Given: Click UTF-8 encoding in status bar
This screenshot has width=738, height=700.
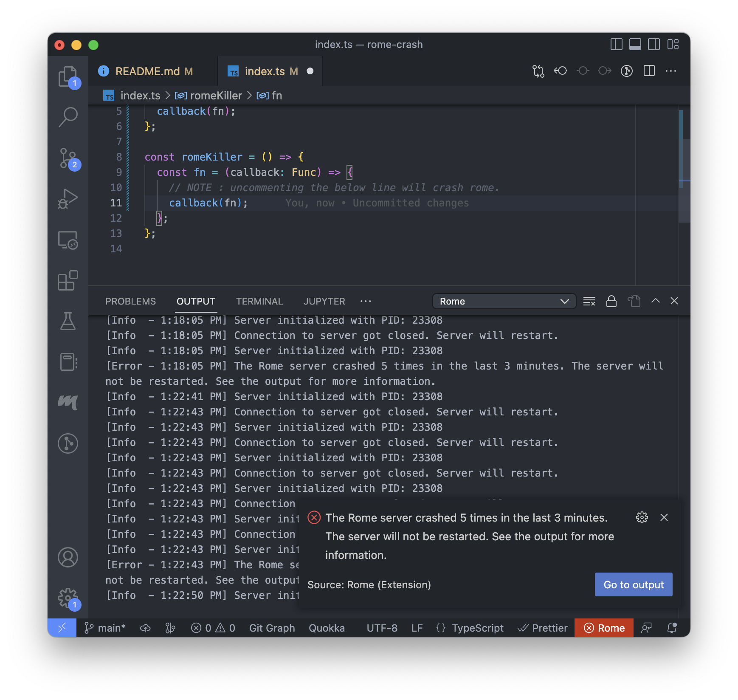Looking at the screenshot, I should [x=382, y=628].
